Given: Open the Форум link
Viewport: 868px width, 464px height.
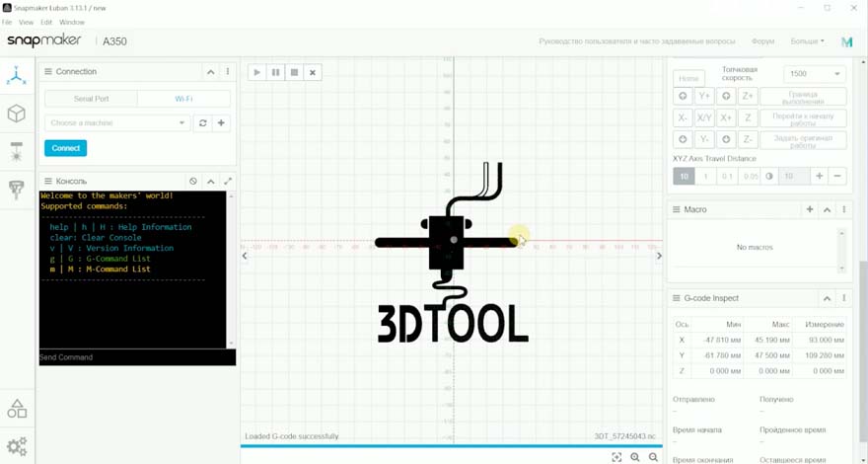Looking at the screenshot, I should coord(762,41).
